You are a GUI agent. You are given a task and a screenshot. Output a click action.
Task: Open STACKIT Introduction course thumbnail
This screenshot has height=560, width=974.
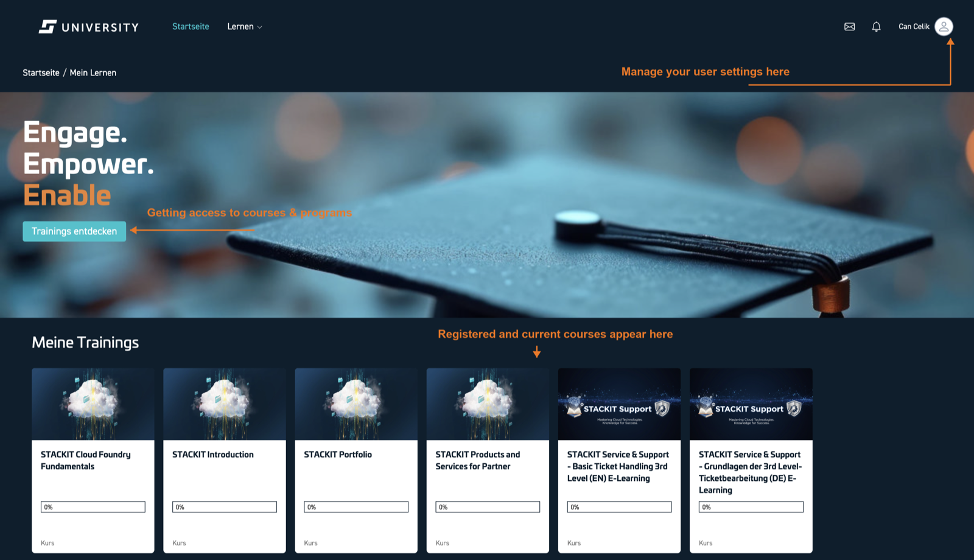click(225, 404)
